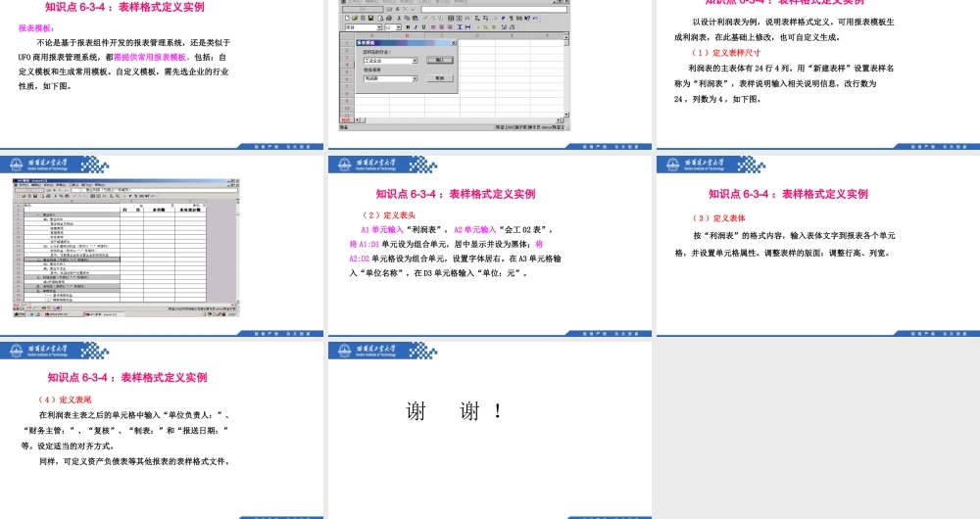Click the 报表模板 heading text
This screenshot has height=519, width=980.
click(x=36, y=28)
